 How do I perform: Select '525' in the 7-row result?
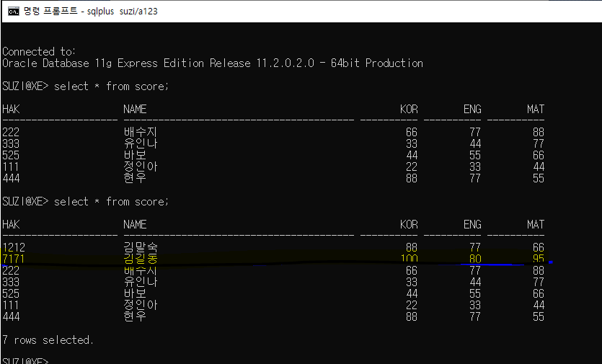[11, 294]
